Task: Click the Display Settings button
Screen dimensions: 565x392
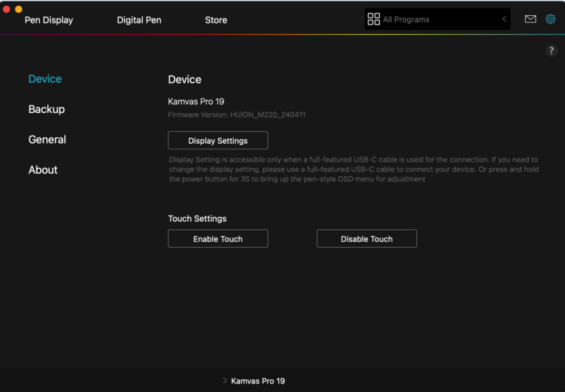Action: (x=217, y=140)
